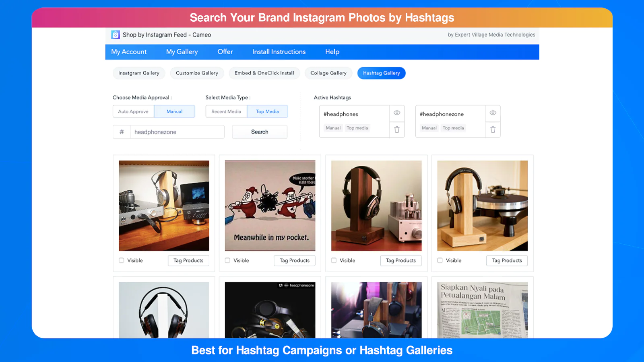644x362 pixels.
Task: Click the Help menu item
Action: [332, 52]
